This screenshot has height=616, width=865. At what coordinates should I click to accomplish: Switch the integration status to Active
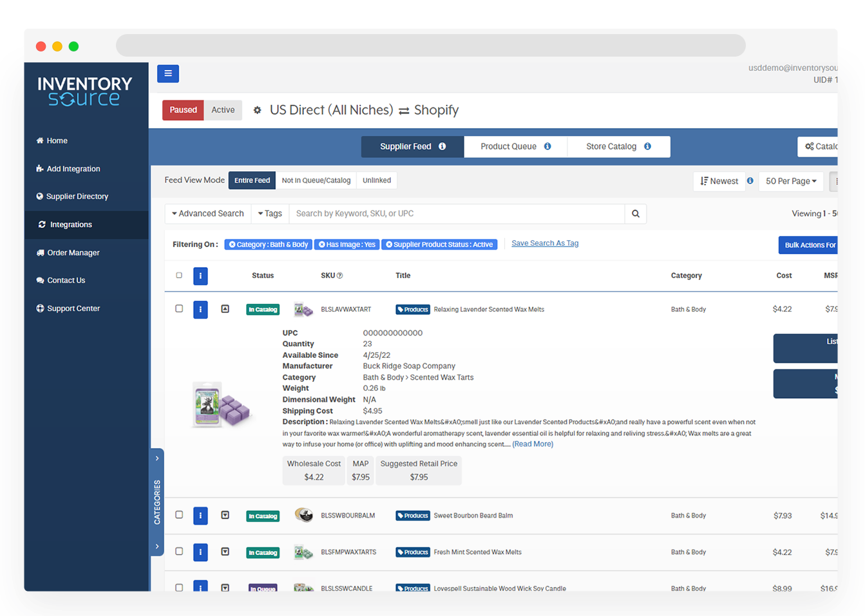pos(222,109)
